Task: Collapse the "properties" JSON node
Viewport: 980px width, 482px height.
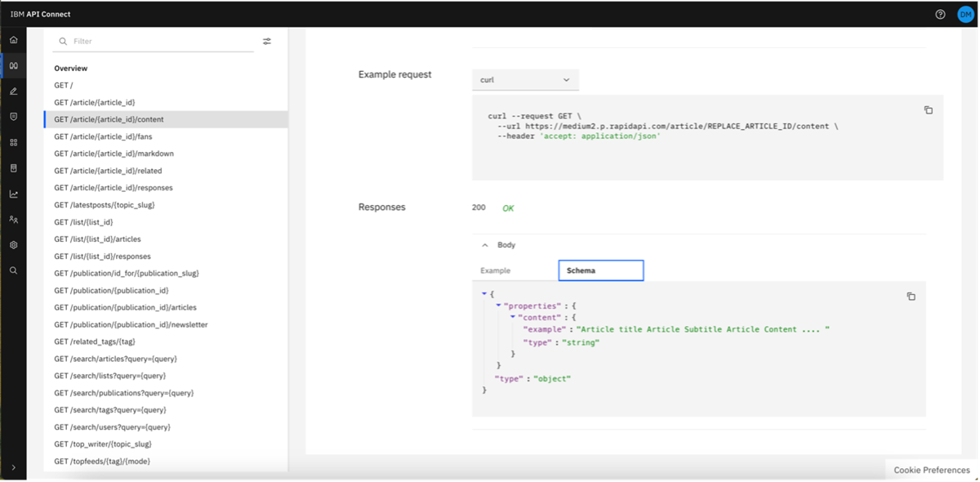Action: tap(499, 306)
